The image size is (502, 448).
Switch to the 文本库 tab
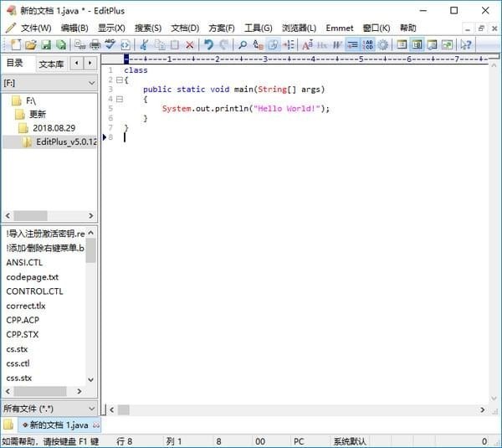point(51,64)
